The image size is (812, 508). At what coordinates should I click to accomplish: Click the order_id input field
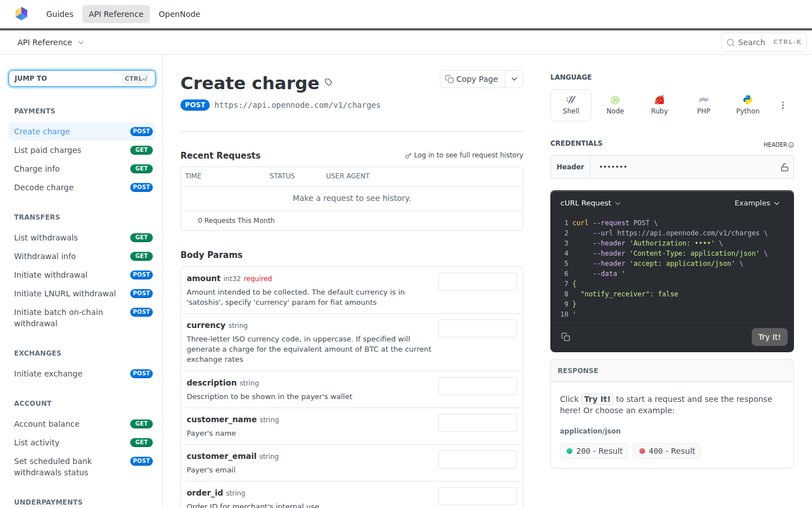pyautogui.click(x=478, y=496)
